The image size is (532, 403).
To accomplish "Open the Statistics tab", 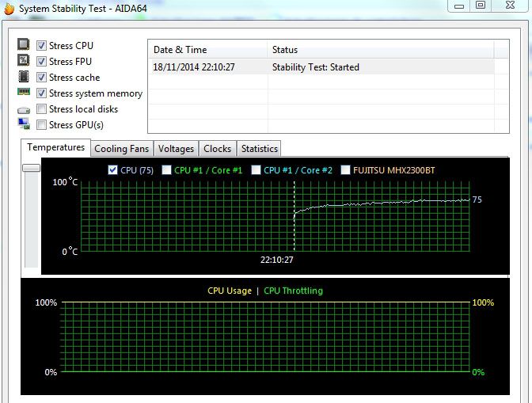I will [x=260, y=149].
